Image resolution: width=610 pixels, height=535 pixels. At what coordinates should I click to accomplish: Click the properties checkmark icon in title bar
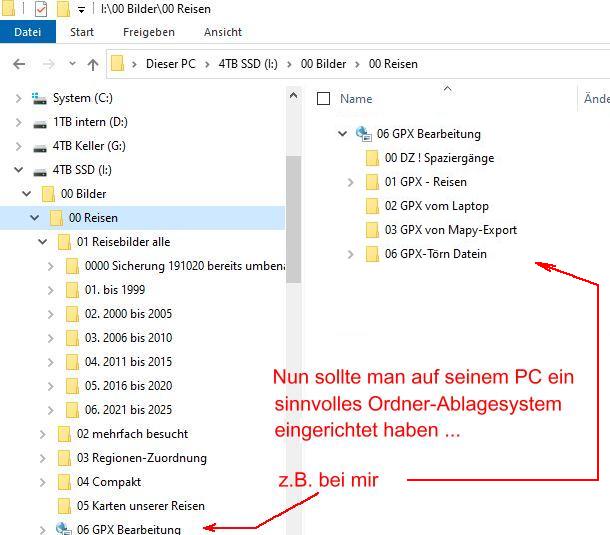[41, 9]
